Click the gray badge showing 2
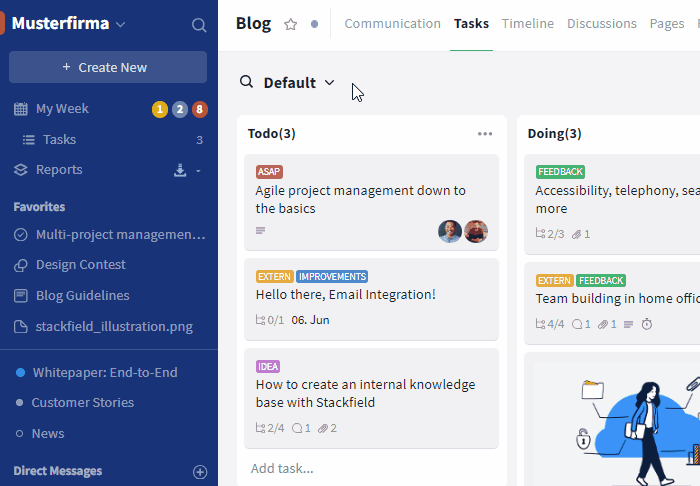700x486 pixels. (180, 109)
